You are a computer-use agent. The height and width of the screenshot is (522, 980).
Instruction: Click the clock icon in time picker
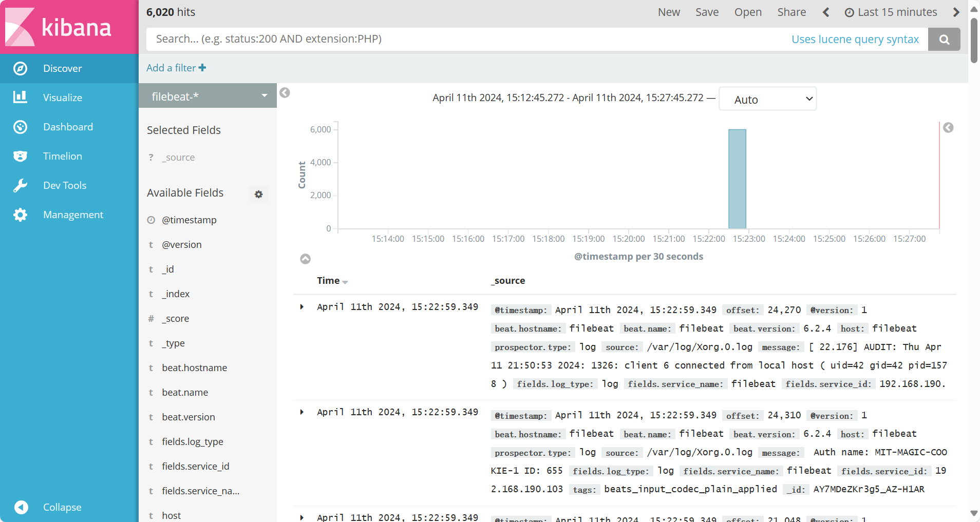click(850, 13)
